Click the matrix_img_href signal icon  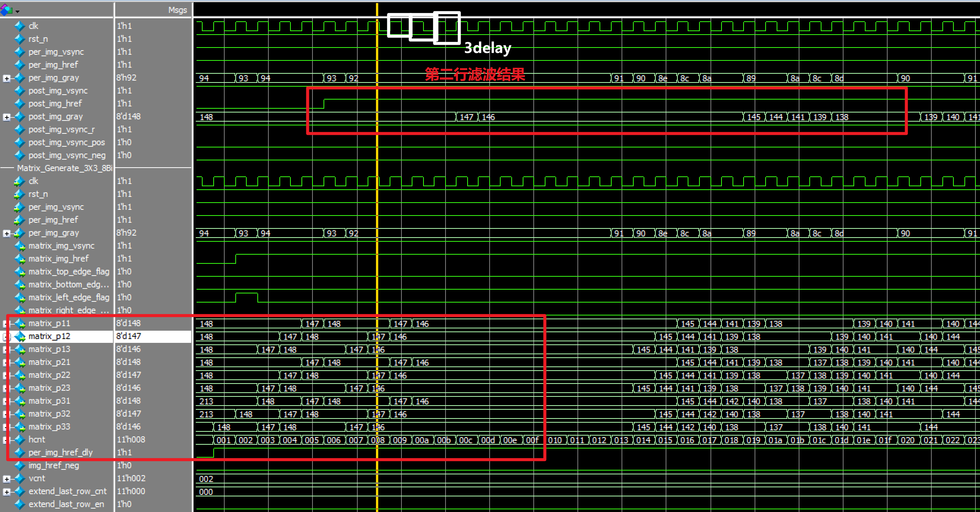click(x=20, y=259)
